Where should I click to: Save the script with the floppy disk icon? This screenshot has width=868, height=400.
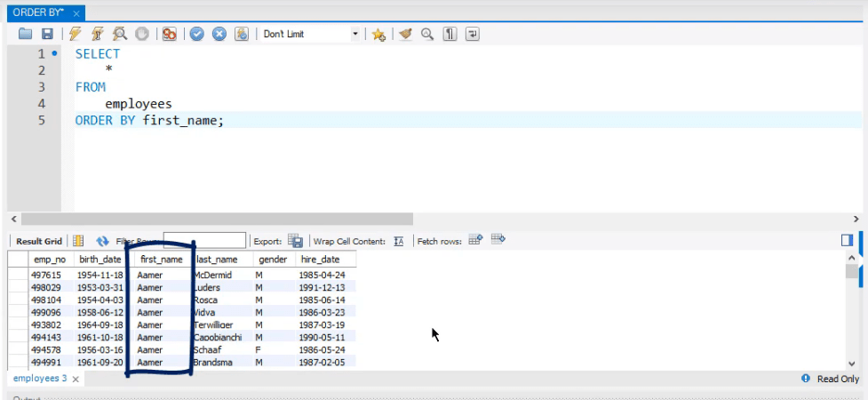click(47, 34)
